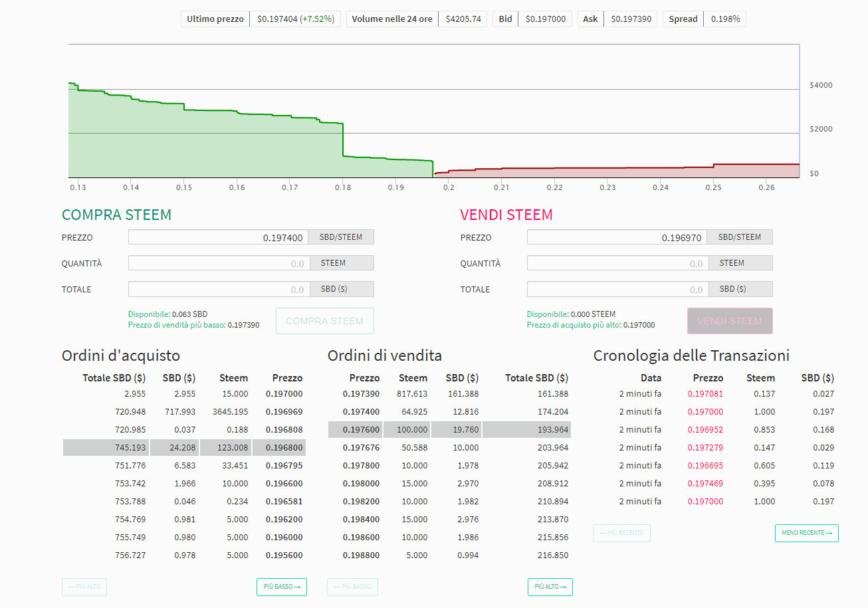Select sell order at price 0.197676
Image resolution: width=868 pixels, height=608 pixels.
(x=450, y=447)
